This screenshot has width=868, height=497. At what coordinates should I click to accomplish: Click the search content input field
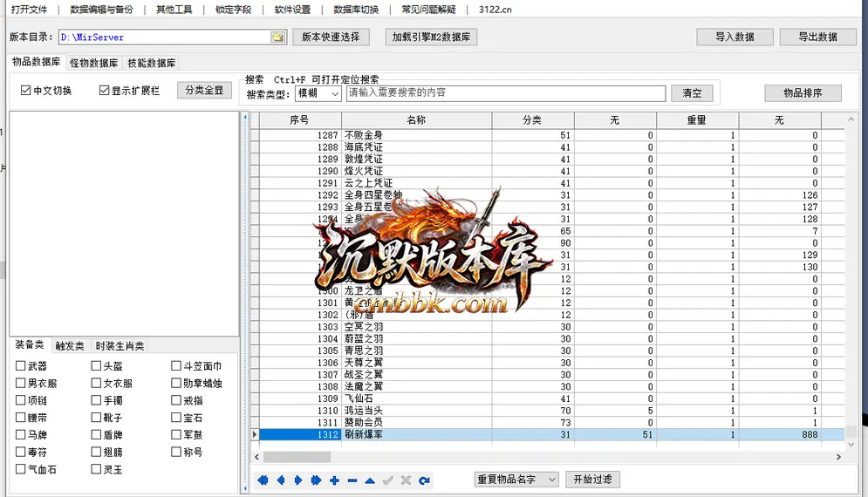coord(506,93)
